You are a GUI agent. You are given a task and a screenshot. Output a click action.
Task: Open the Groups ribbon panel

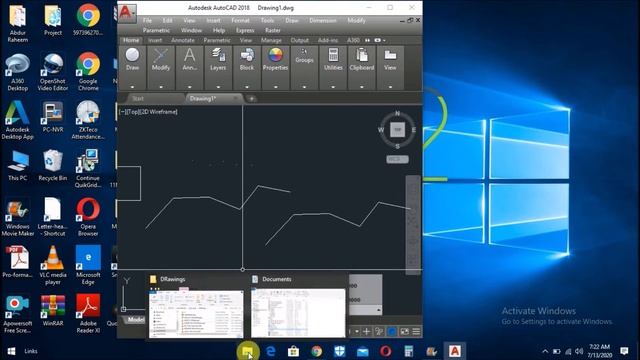pyautogui.click(x=304, y=57)
